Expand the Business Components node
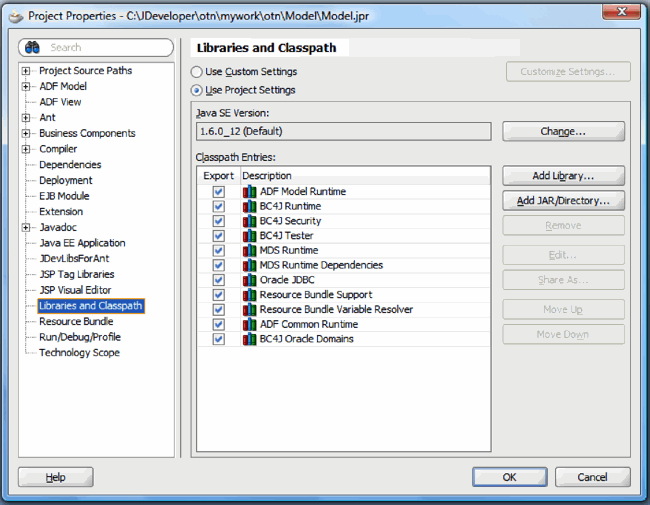The height and width of the screenshot is (505, 650). point(26,134)
